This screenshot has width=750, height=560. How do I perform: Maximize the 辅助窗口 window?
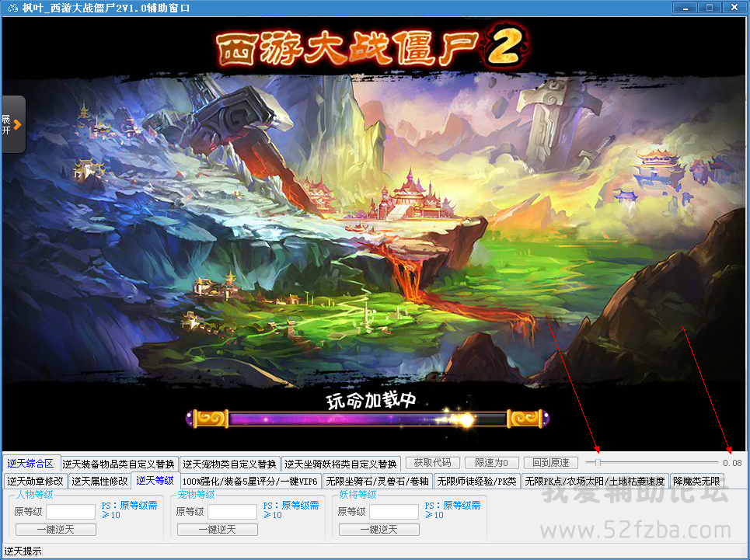point(710,8)
